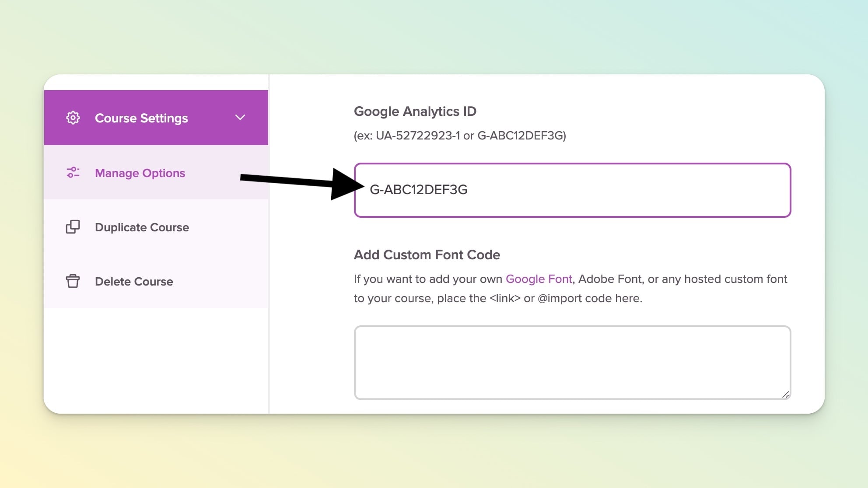Click the example ID hint text
This screenshot has height=488, width=868.
(459, 136)
